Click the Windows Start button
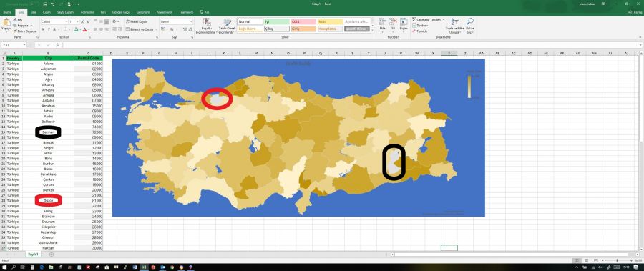This screenshot has height=271, width=644. (x=4, y=267)
